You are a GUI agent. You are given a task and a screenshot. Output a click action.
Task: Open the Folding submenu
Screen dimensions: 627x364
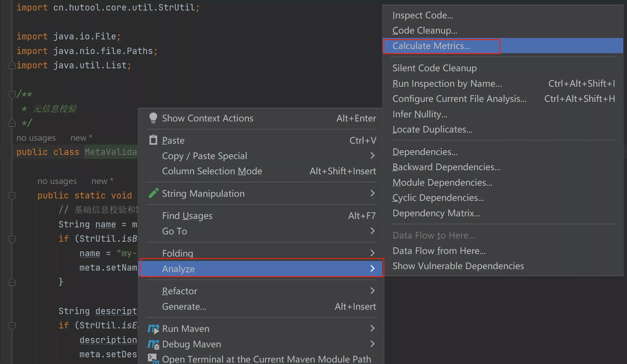click(x=261, y=253)
